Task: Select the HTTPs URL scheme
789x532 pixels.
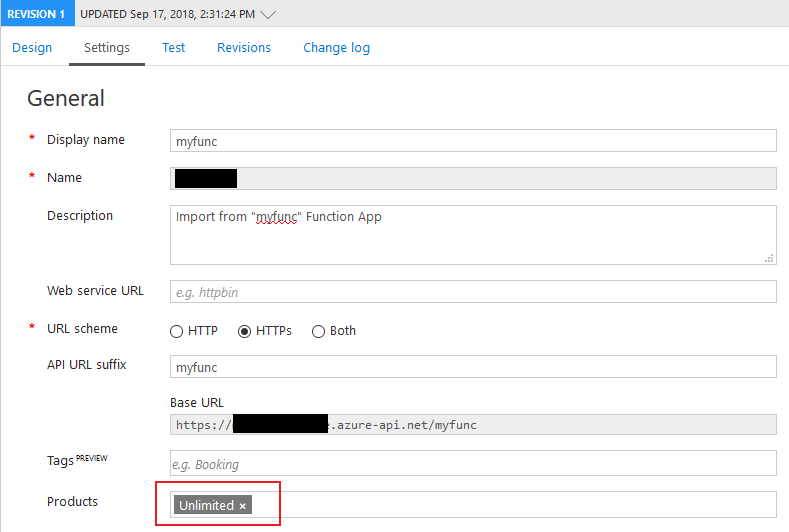Action: click(x=245, y=331)
